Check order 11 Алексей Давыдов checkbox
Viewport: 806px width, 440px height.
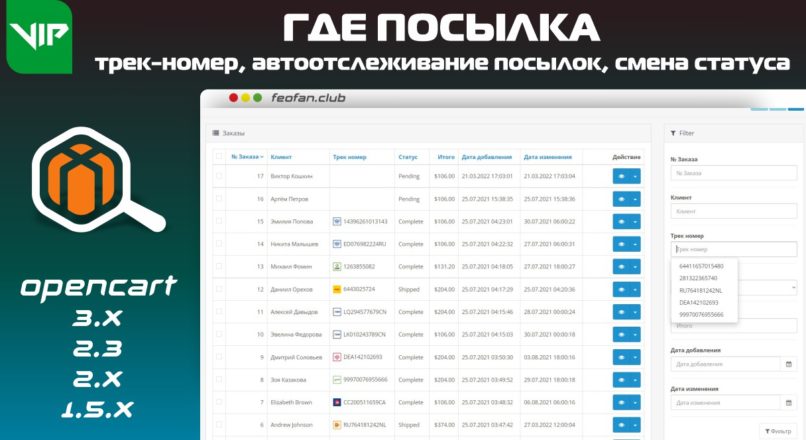(219, 311)
